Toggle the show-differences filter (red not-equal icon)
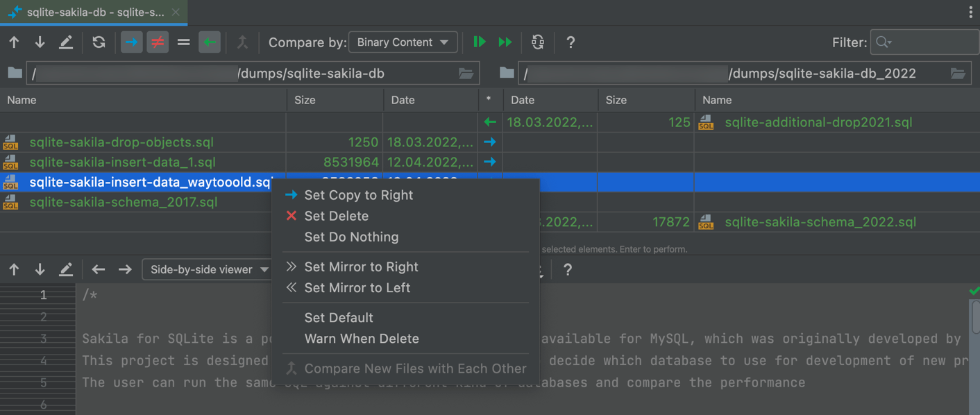This screenshot has height=415, width=980. [x=158, y=42]
